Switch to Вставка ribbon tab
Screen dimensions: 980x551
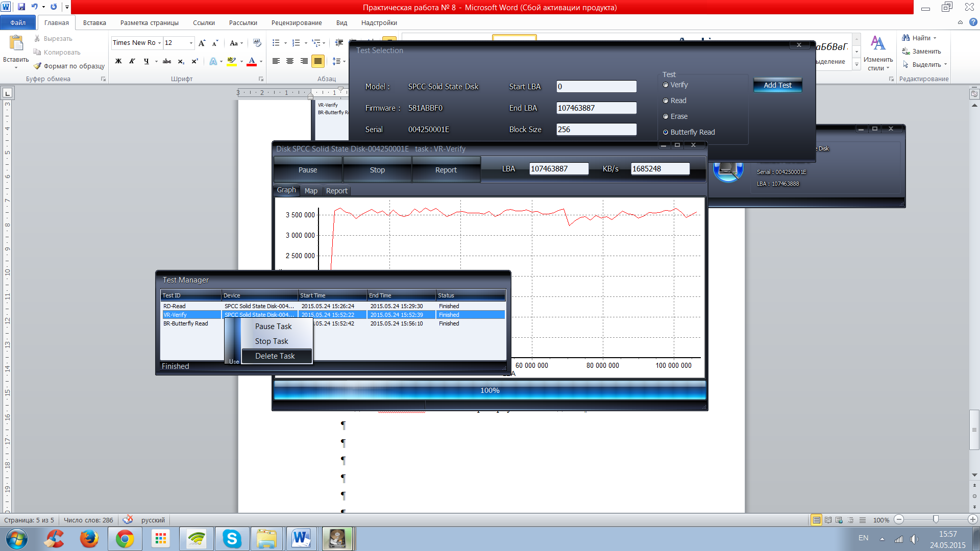tap(94, 22)
